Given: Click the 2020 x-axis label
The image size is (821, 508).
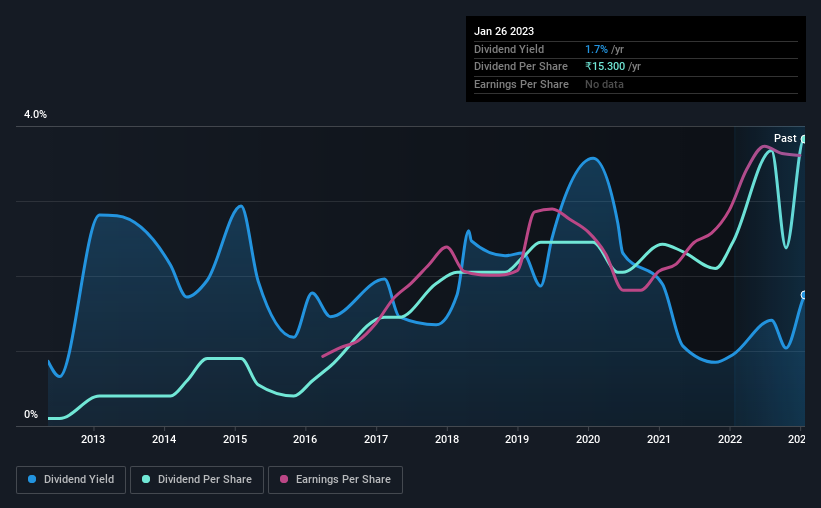Looking at the screenshot, I should (x=588, y=439).
